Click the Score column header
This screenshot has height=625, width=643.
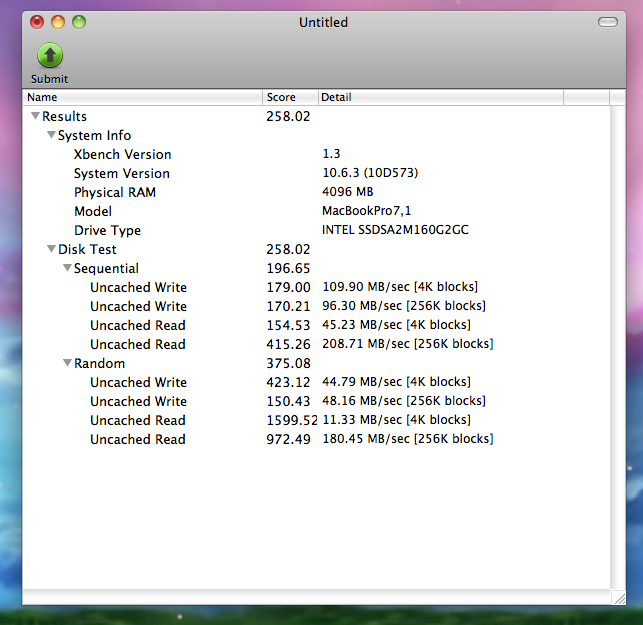click(290, 97)
